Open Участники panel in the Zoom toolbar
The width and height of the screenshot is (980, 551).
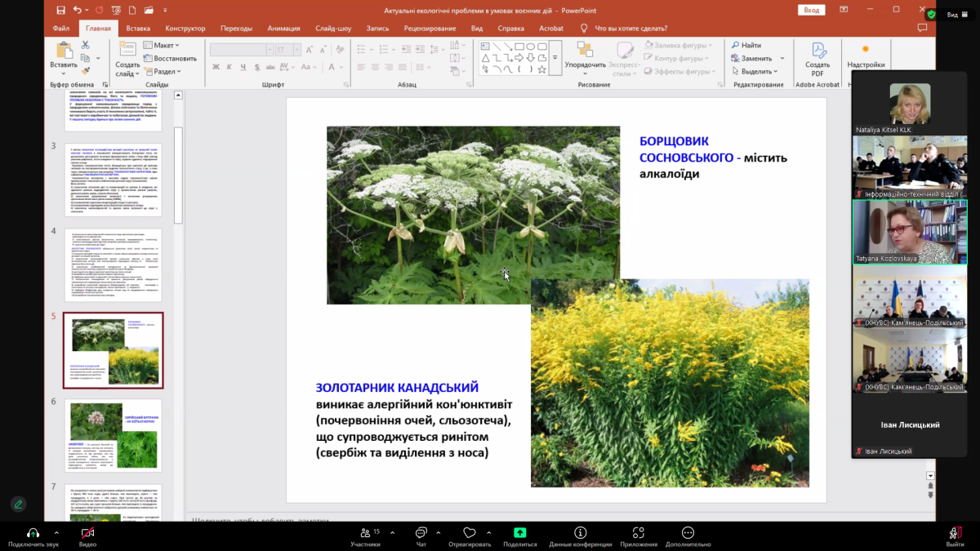pyautogui.click(x=365, y=534)
